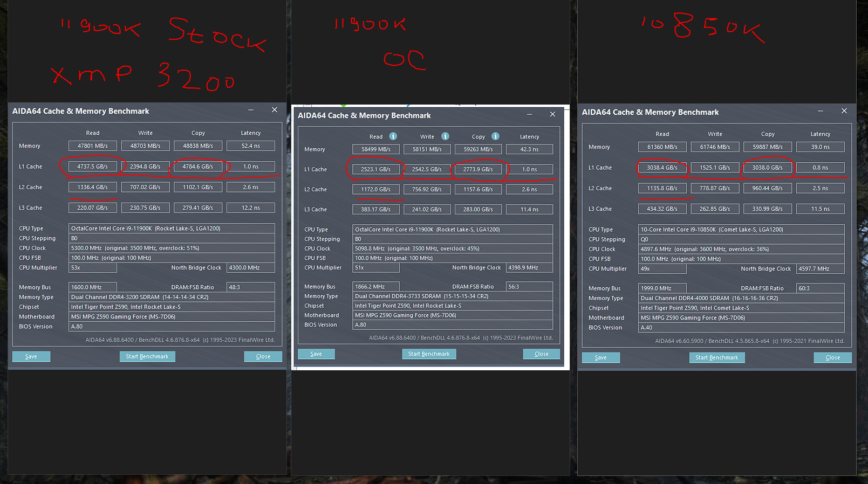
Task: Select the CPU multiplier value "53x"
Action: 93,268
